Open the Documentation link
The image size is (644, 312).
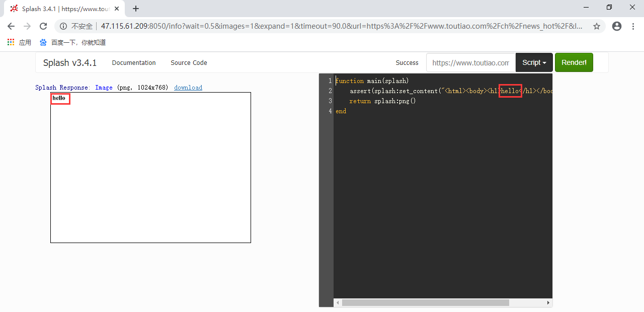134,63
